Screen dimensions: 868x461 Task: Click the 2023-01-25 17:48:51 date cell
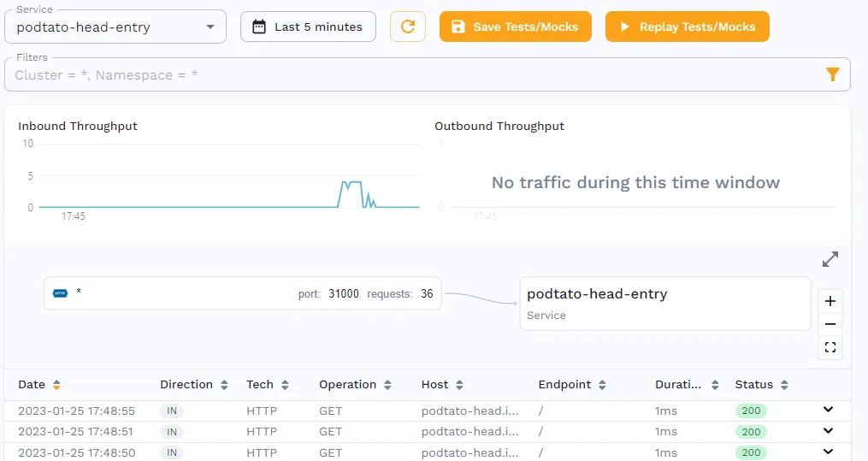[x=76, y=431]
